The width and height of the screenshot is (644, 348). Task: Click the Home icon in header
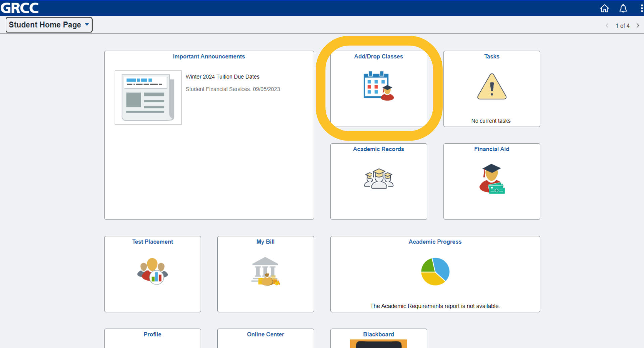[604, 8]
